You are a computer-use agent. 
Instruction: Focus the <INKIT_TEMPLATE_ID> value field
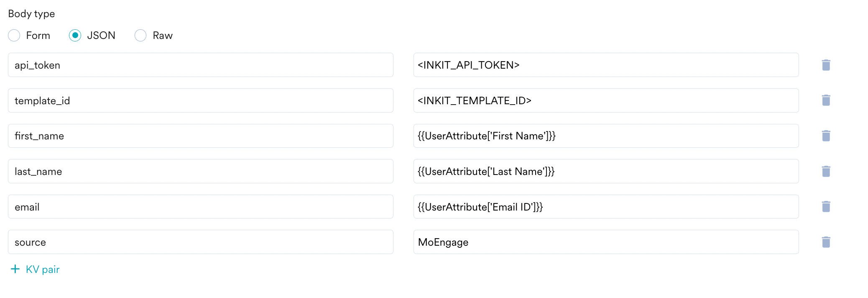pyautogui.click(x=606, y=100)
